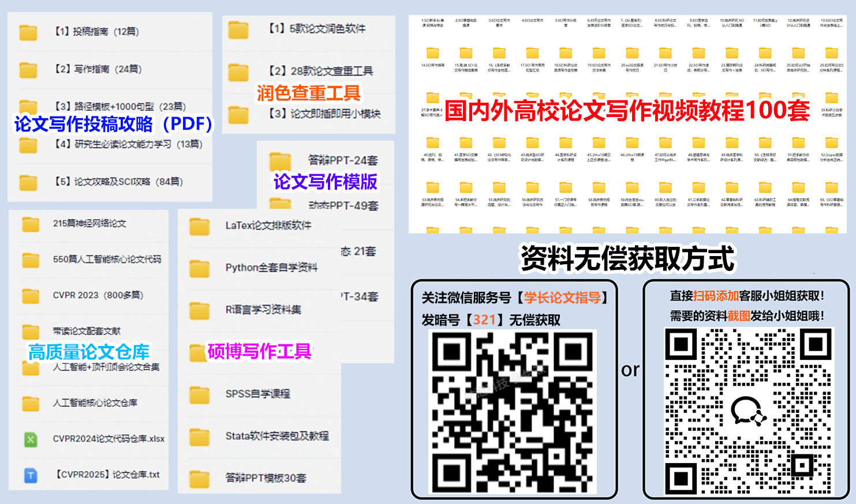The image size is (856, 504).
Task: Click the 带读论文配套文献 label
Action: (87, 331)
